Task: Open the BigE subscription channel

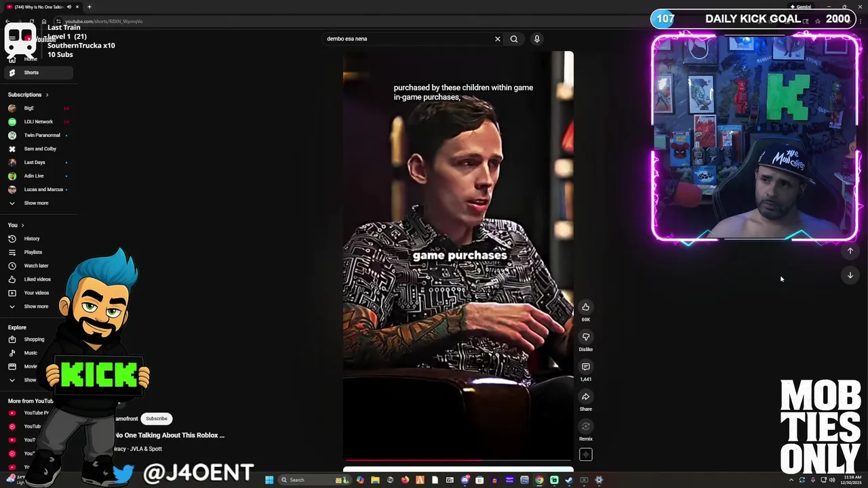Action: click(28, 108)
